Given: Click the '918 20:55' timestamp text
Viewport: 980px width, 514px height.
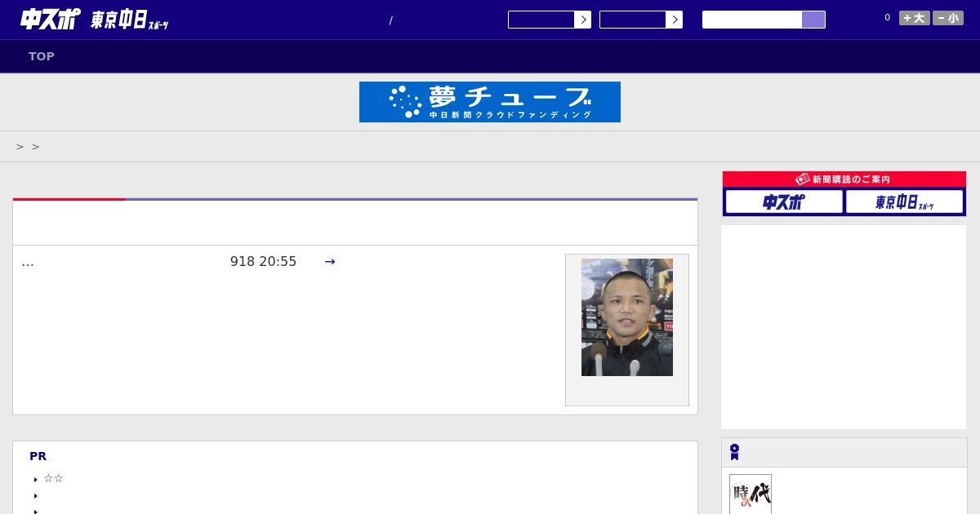Looking at the screenshot, I should click(x=263, y=262).
